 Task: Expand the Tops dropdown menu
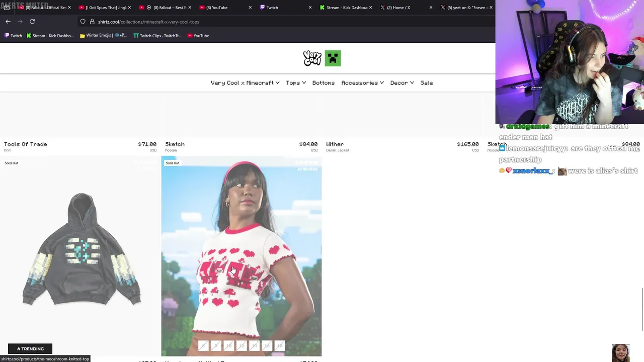point(296,83)
